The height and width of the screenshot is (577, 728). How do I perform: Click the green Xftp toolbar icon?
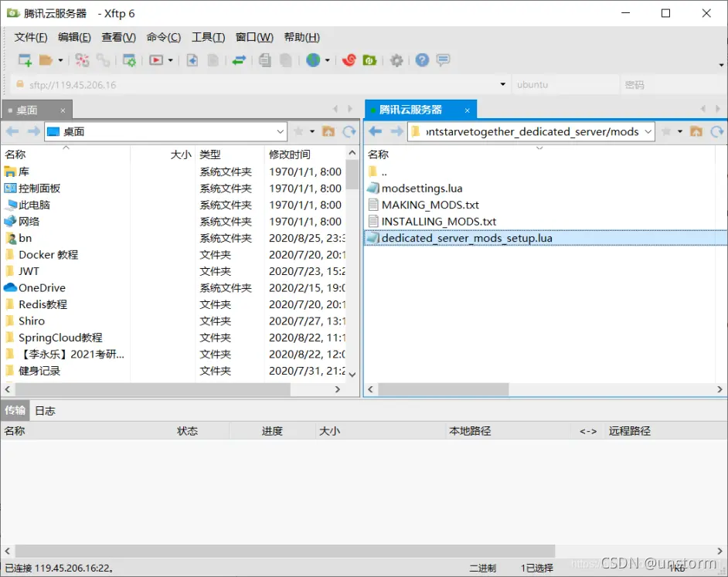tap(369, 60)
